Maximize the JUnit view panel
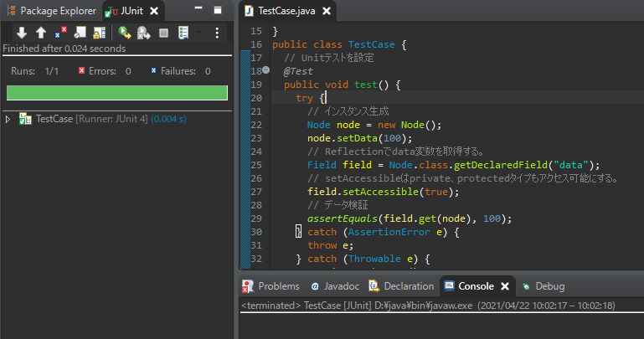 (x=218, y=10)
